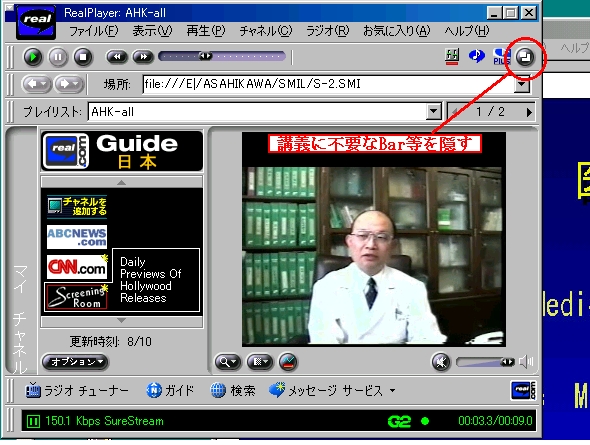Click the green Play button
The width and height of the screenshot is (590, 445).
pos(33,57)
